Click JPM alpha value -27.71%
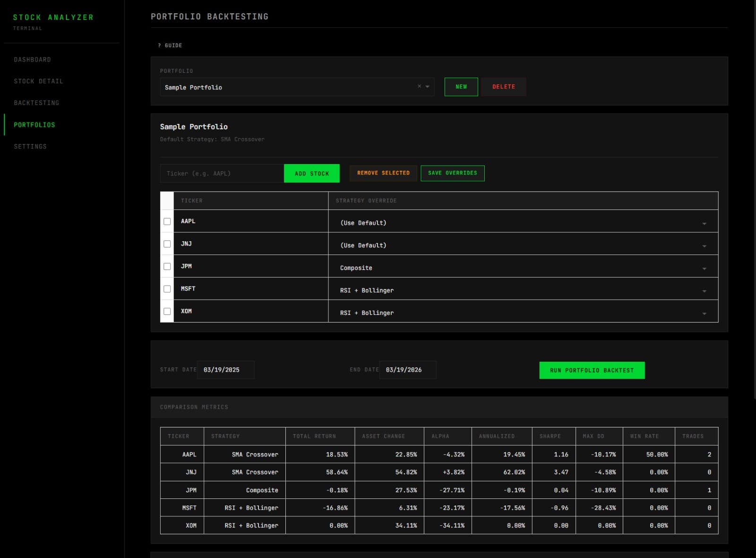This screenshot has height=558, width=756. 452,490
